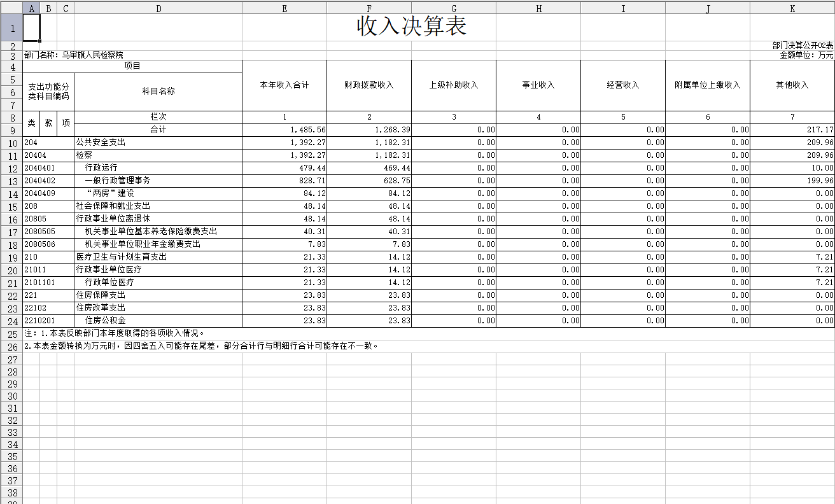Click row header 24
The image size is (835, 504).
(x=11, y=321)
